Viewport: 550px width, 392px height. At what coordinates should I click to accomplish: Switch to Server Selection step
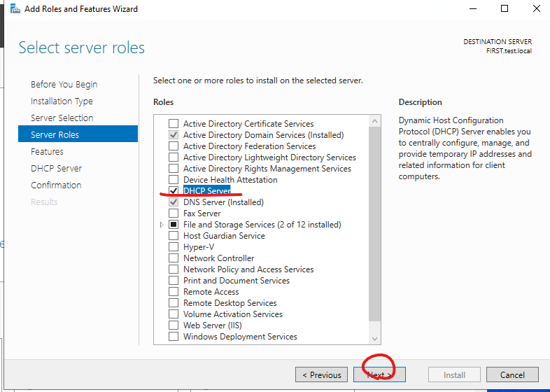tap(62, 118)
